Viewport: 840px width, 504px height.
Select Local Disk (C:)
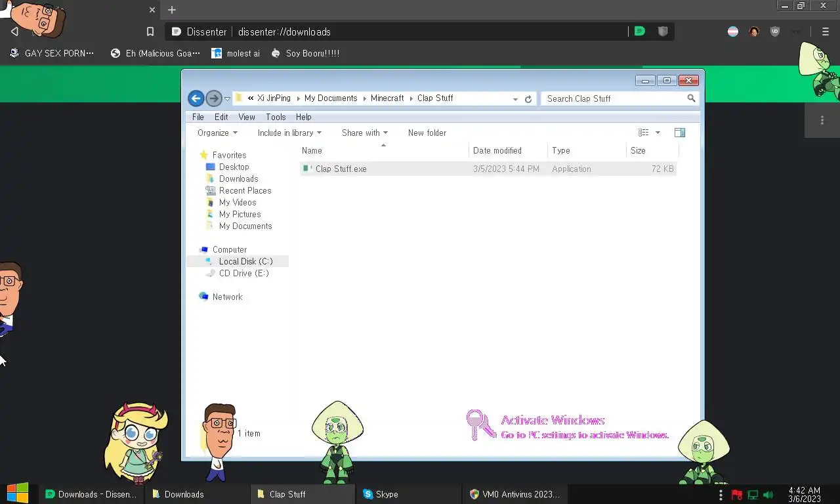[245, 261]
